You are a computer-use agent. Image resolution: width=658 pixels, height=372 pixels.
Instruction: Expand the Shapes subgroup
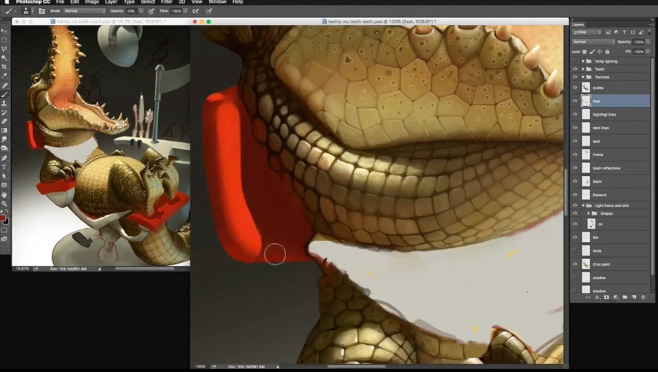(x=588, y=213)
